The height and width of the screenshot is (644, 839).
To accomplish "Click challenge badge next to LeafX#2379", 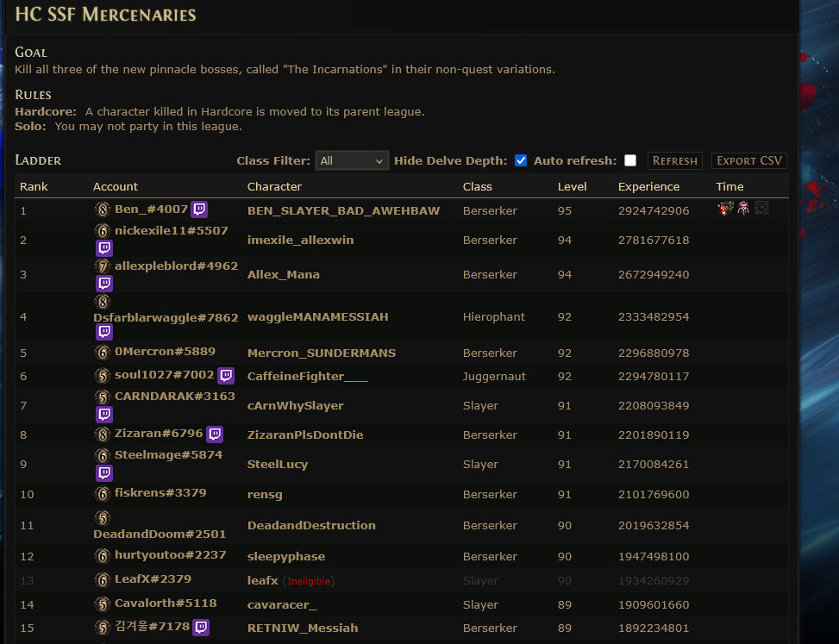I will pos(103,580).
